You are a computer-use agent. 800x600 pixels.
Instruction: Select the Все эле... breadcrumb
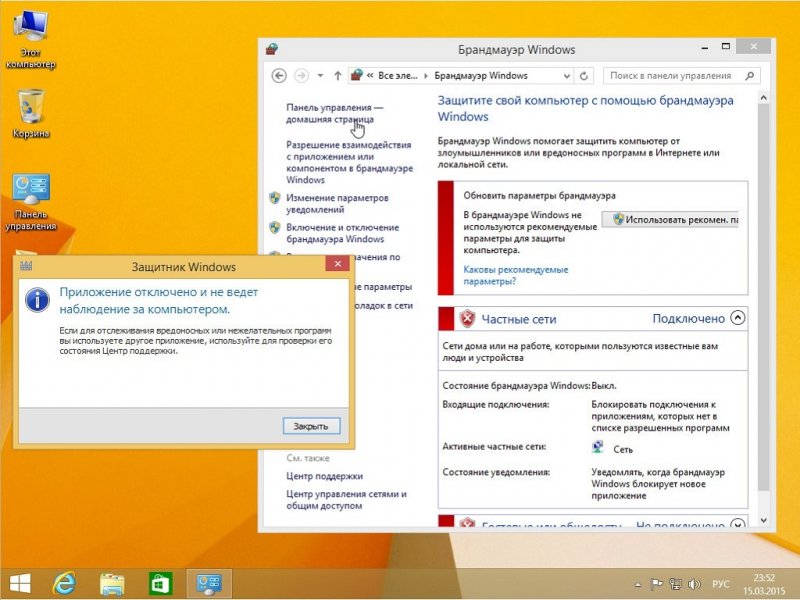coord(397,76)
